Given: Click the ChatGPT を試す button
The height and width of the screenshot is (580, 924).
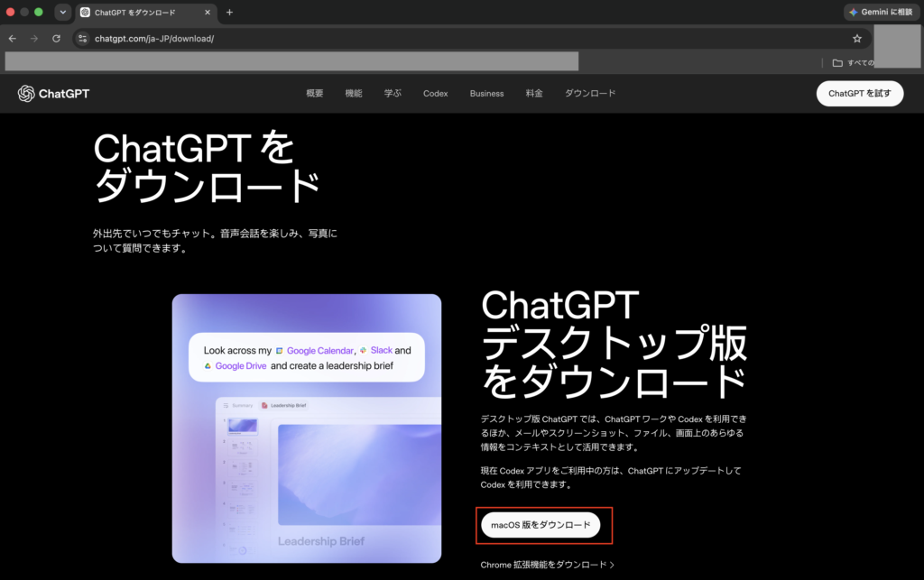Looking at the screenshot, I should 860,94.
